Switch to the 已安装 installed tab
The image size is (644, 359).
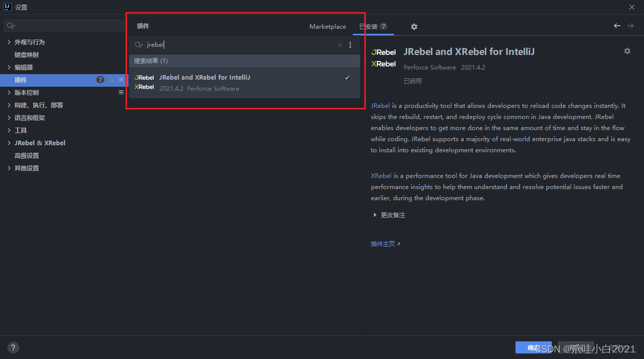tap(373, 27)
